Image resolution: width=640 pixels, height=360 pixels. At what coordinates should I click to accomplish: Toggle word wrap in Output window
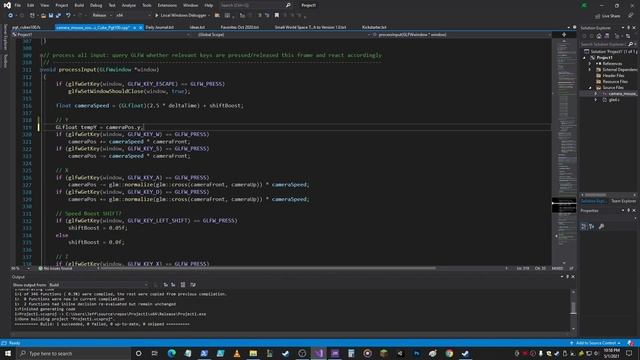click(x=193, y=285)
